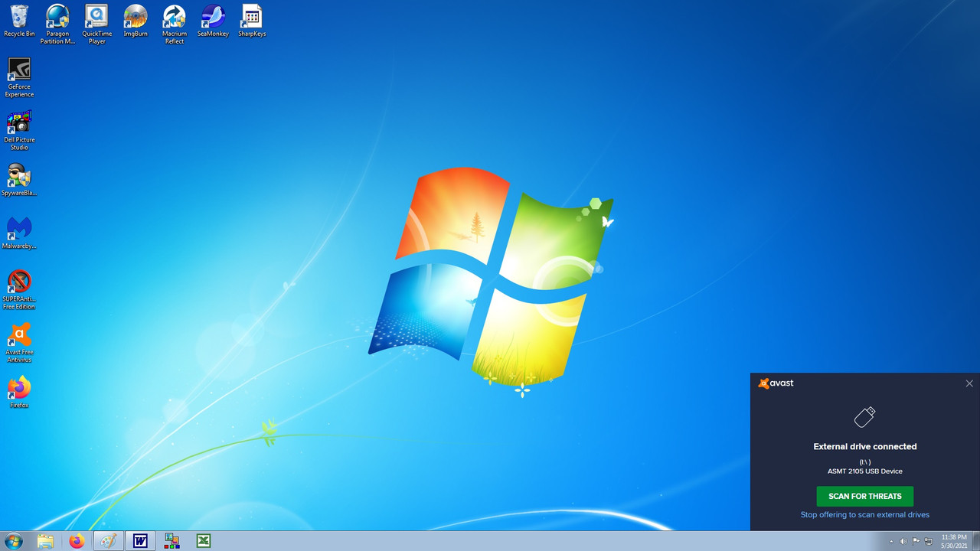Open Malwarebytes from the desktop
The image size is (980, 551).
19,230
